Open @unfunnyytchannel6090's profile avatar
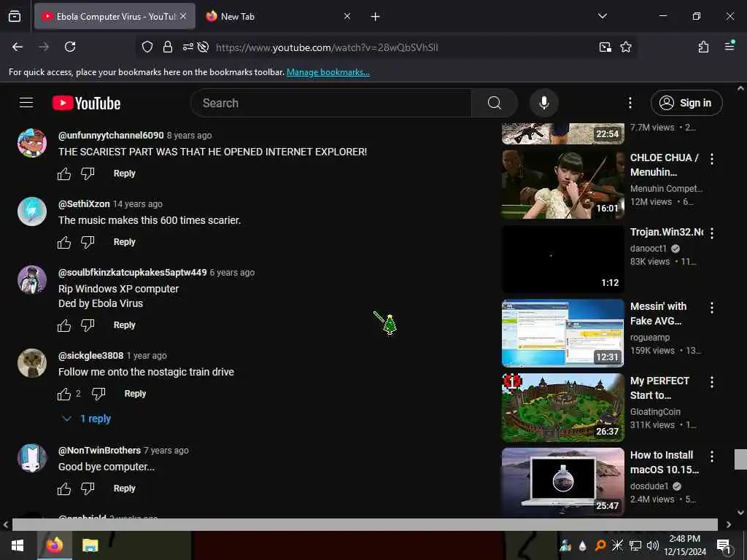 (x=32, y=142)
